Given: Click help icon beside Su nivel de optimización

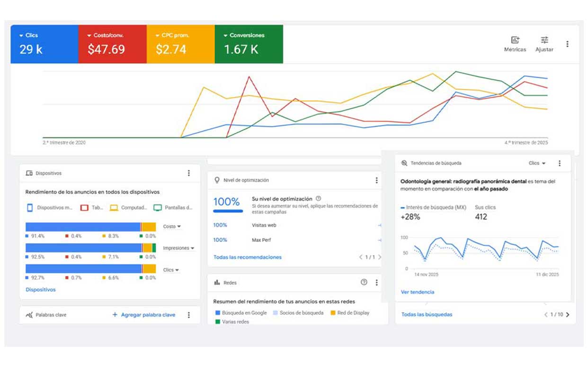Looking at the screenshot, I should 319,199.
